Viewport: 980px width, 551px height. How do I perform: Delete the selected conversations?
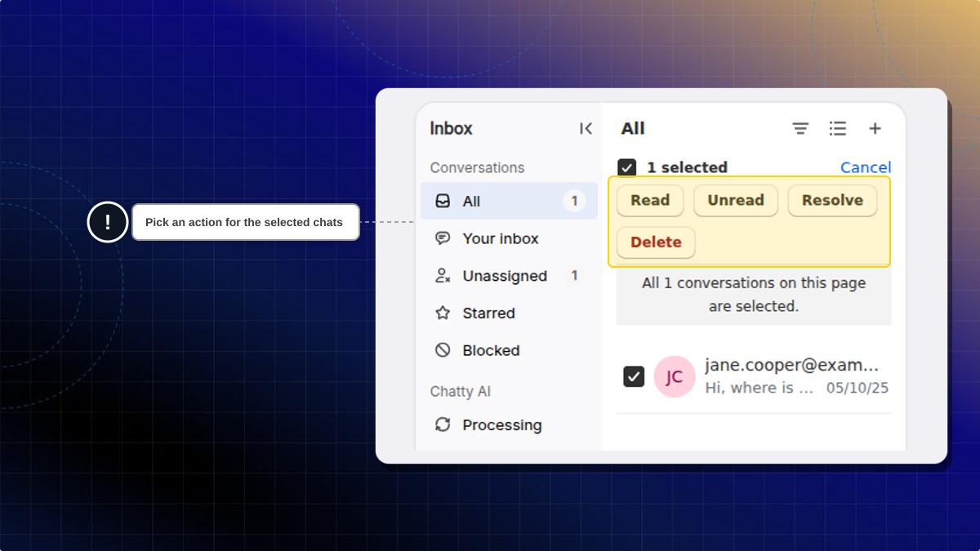tap(656, 242)
